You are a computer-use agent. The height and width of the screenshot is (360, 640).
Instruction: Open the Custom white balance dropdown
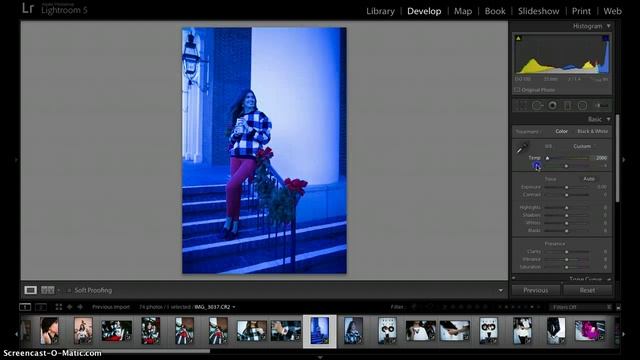click(583, 146)
